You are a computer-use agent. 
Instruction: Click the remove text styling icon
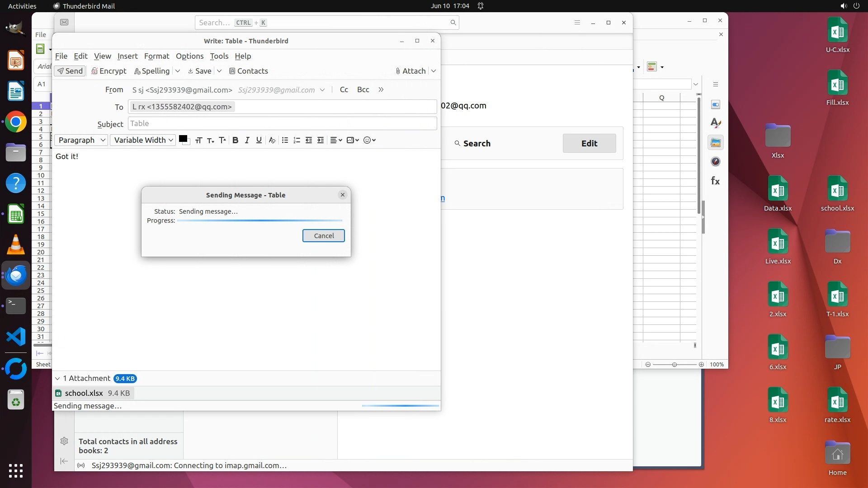click(x=272, y=140)
